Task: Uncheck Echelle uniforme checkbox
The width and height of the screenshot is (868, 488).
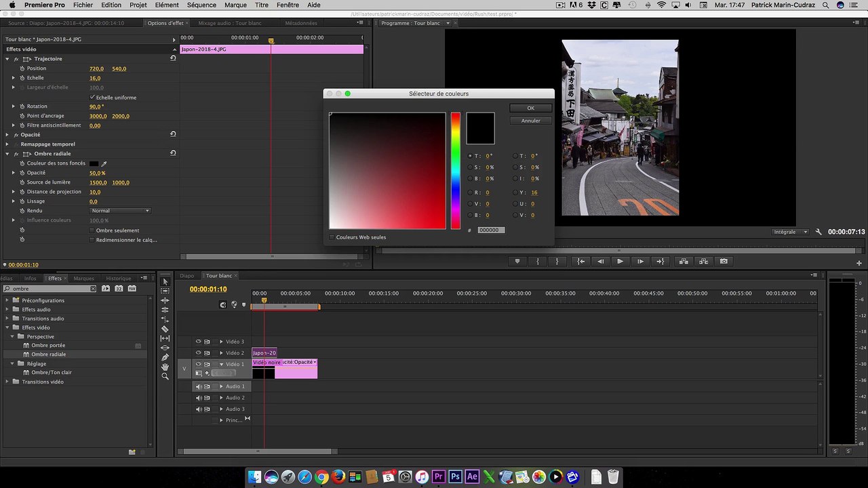Action: pos(92,97)
